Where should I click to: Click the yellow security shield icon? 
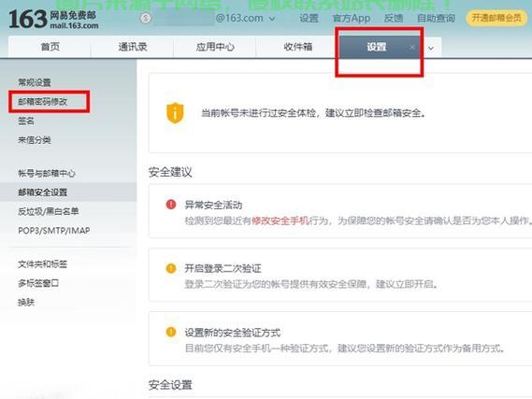click(x=175, y=113)
